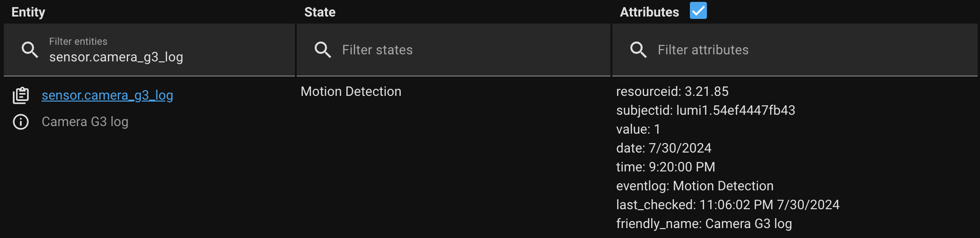The height and width of the screenshot is (238, 980).
Task: Click the magnifier icon beside Filter states
Action: (323, 50)
